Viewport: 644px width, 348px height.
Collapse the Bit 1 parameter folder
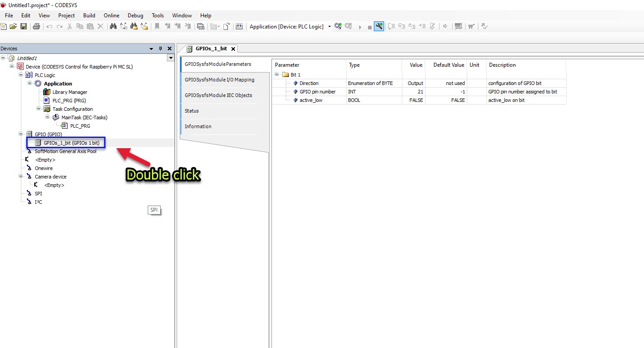[277, 75]
